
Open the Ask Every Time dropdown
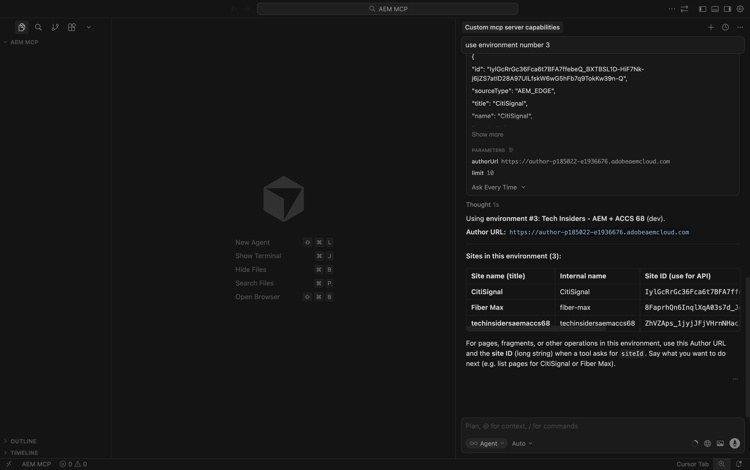498,187
